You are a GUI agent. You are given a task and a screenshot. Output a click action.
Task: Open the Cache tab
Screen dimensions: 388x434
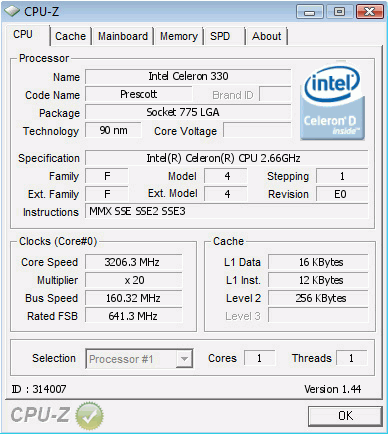(x=70, y=36)
